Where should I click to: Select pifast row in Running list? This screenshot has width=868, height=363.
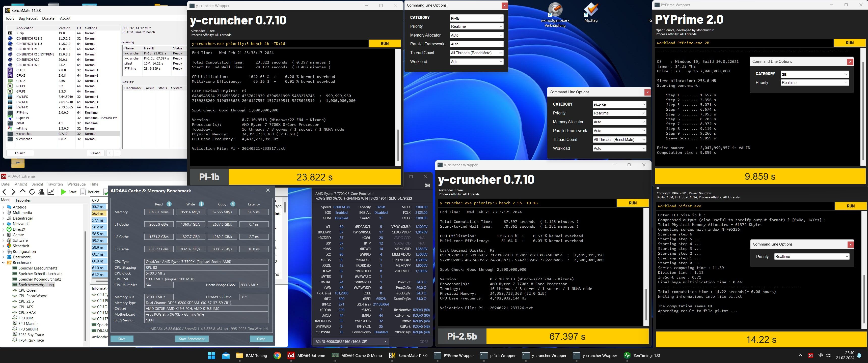(x=154, y=63)
